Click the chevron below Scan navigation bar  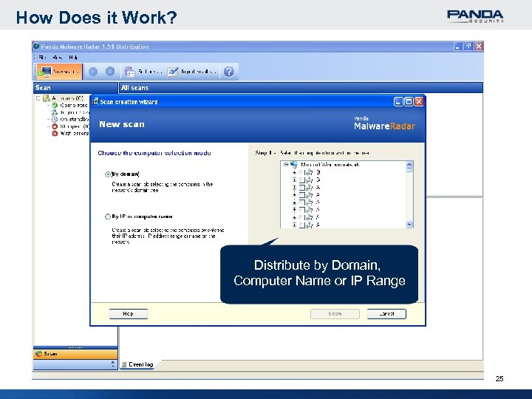pos(113,364)
